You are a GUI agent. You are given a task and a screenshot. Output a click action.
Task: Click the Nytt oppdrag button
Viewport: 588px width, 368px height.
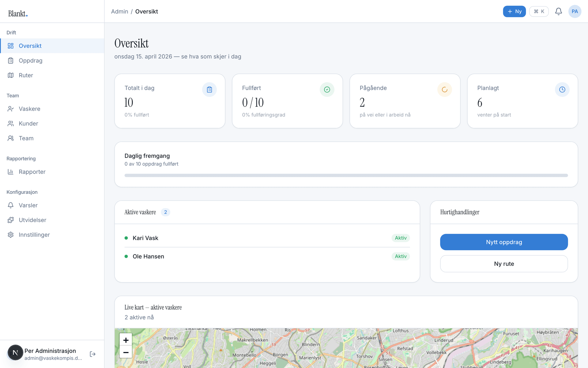504,242
